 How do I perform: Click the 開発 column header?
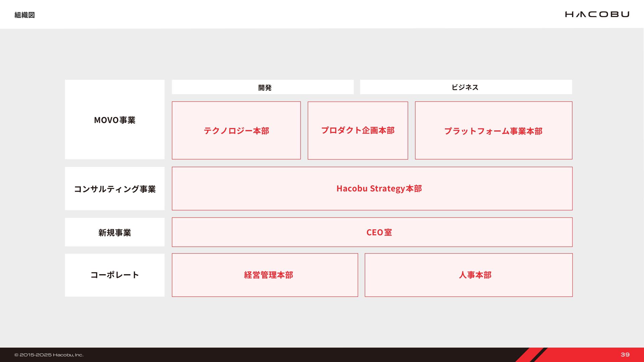pos(263,87)
